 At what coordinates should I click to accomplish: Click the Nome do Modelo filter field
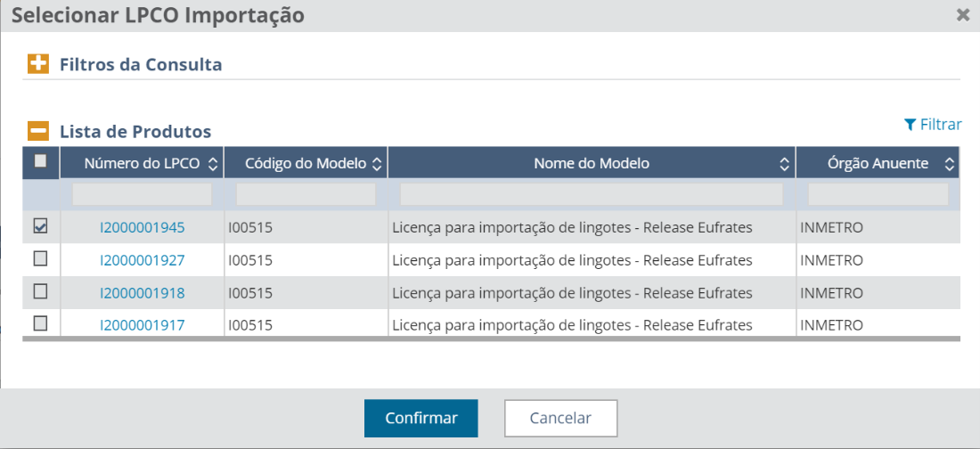[x=591, y=194]
